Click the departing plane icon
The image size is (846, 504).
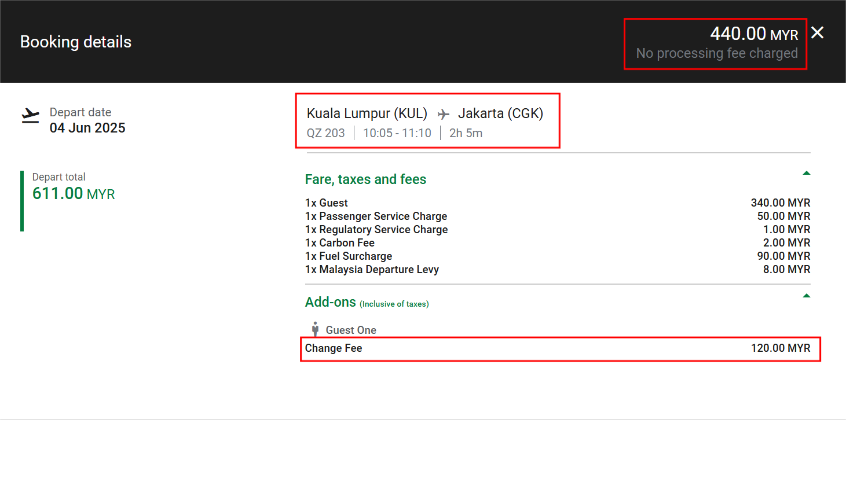(31, 116)
